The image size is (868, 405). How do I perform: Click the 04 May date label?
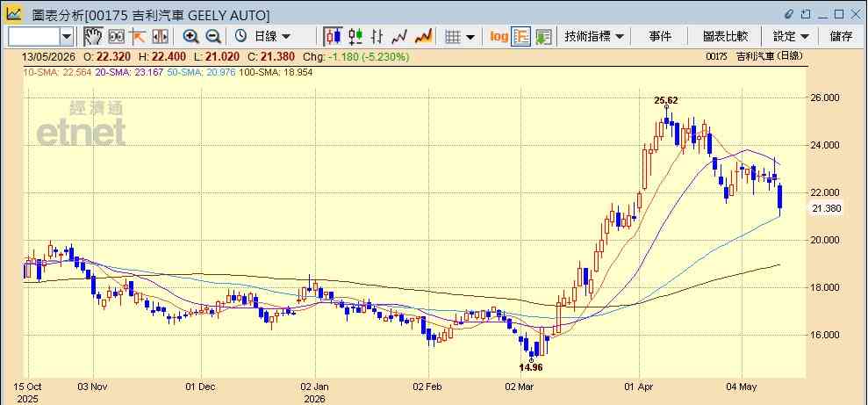[742, 387]
